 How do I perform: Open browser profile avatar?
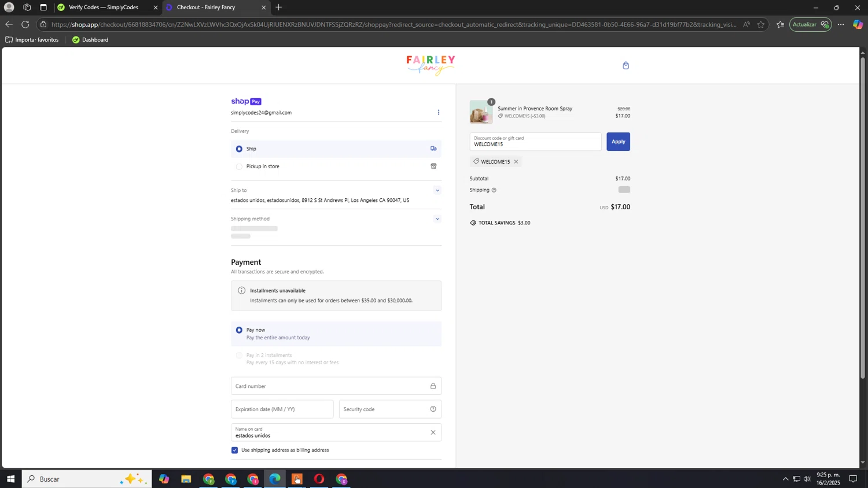[9, 8]
